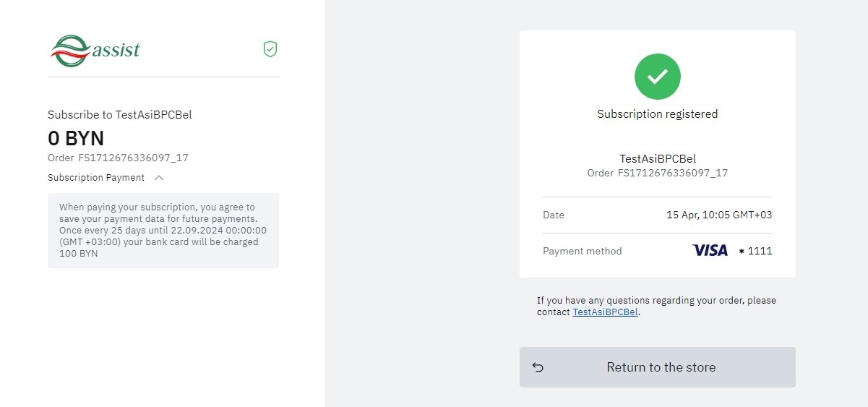Click the TestAsiBPCBel merchant name in receipt
Image resolution: width=868 pixels, height=407 pixels.
(x=657, y=159)
